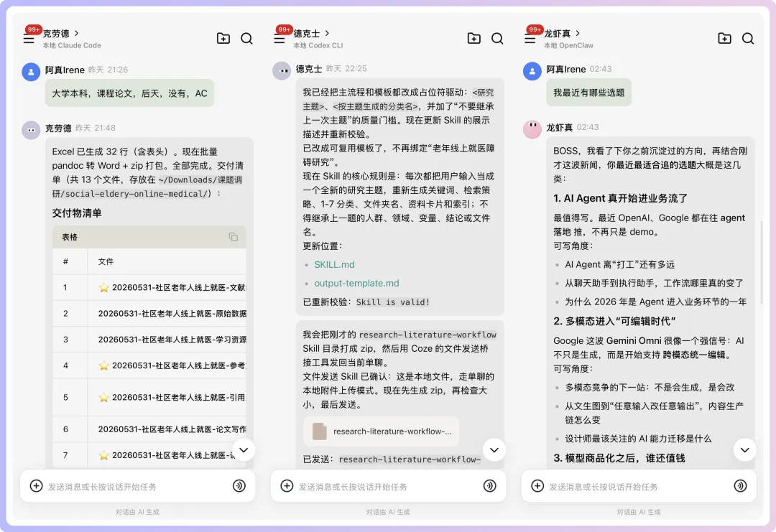Click star icon on table row 7

(x=103, y=455)
